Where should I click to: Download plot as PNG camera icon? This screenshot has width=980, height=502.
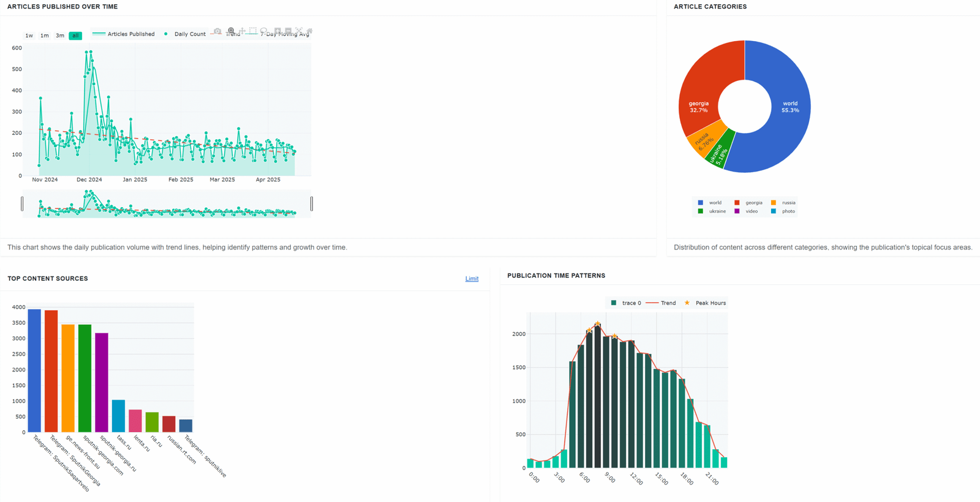(x=217, y=31)
